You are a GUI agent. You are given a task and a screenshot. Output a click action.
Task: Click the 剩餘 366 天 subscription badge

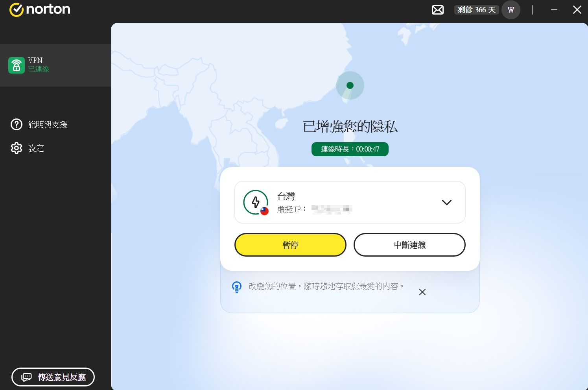[x=476, y=10]
